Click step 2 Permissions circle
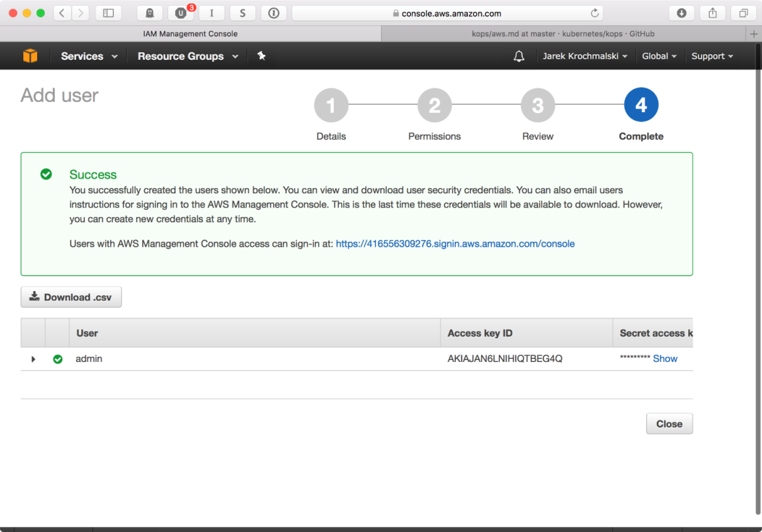 435,105
